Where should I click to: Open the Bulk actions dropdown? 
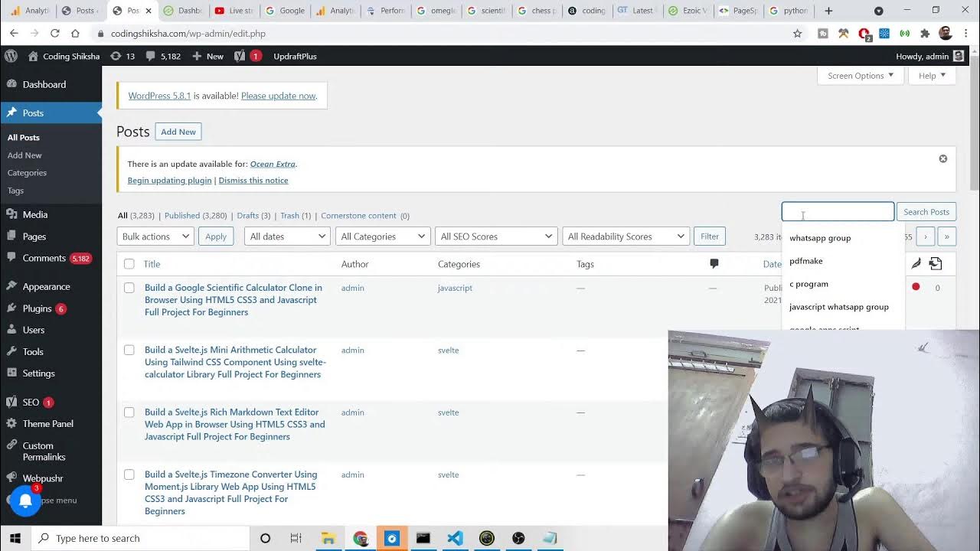tap(155, 236)
